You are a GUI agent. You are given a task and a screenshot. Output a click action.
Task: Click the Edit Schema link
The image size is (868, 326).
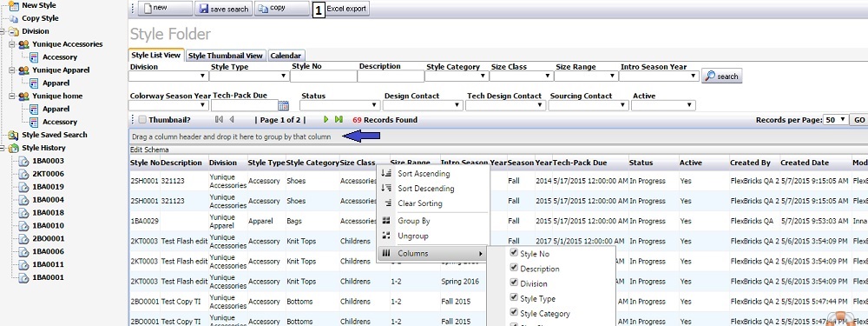pyautogui.click(x=149, y=150)
